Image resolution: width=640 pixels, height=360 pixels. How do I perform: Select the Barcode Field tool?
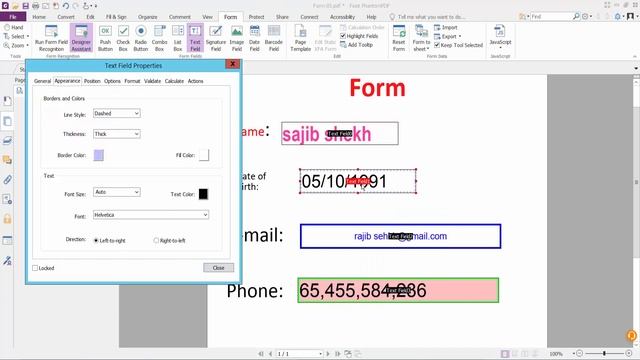coord(274,38)
